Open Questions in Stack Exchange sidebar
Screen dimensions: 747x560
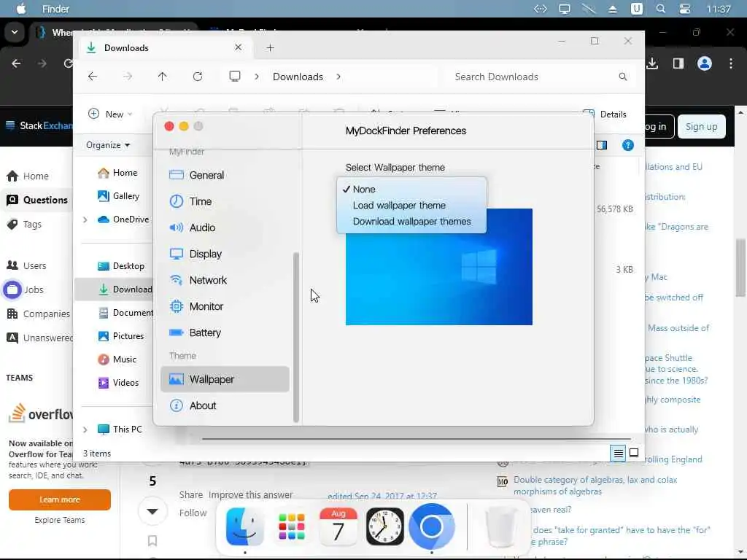(38, 200)
